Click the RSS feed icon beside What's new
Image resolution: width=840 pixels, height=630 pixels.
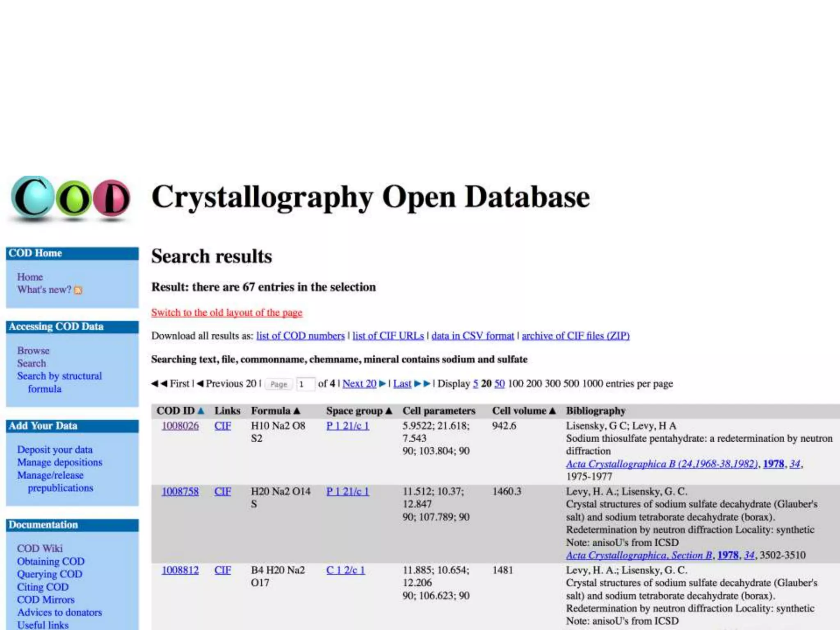pos(78,290)
